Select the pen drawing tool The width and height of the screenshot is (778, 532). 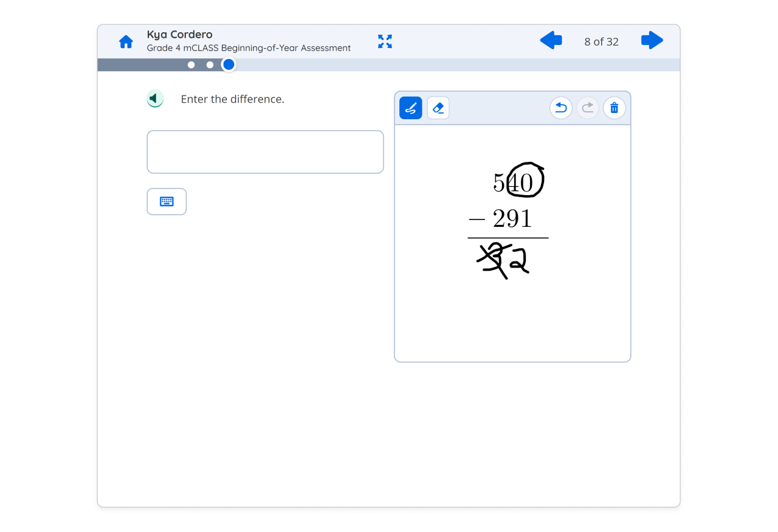coord(410,108)
